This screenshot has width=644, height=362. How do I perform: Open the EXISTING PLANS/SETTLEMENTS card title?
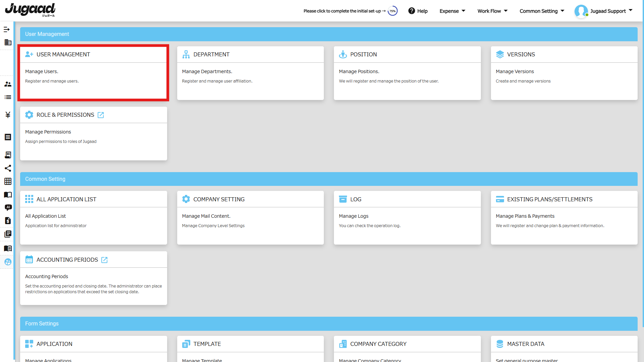550,199
